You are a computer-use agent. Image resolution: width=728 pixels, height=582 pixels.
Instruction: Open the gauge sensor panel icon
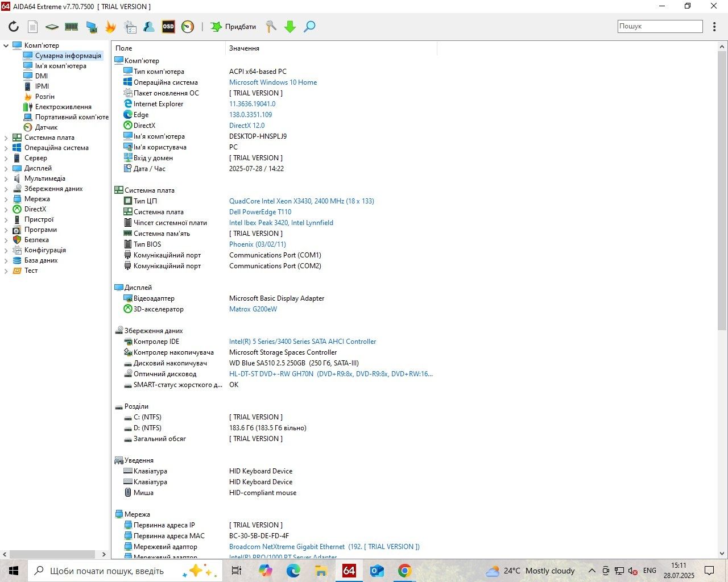pos(188,27)
